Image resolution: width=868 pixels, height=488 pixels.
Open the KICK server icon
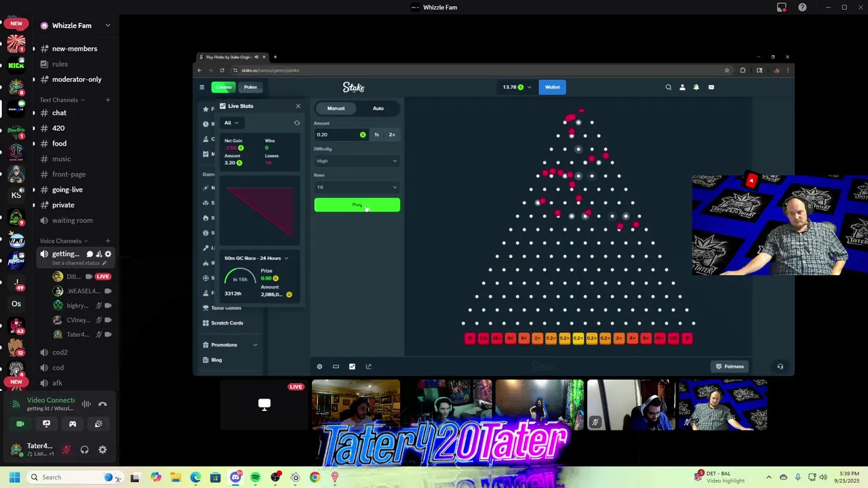(x=16, y=65)
